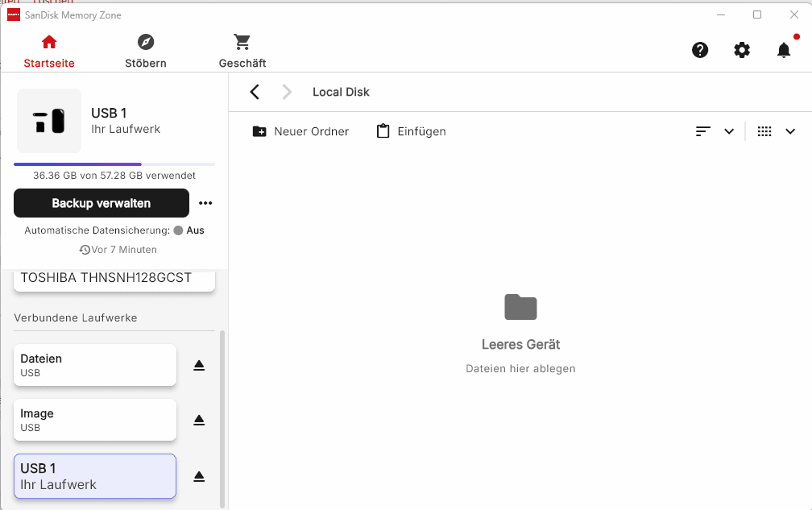This screenshot has height=510, width=812.
Task: Open the help question mark icon
Action: pyautogui.click(x=700, y=50)
